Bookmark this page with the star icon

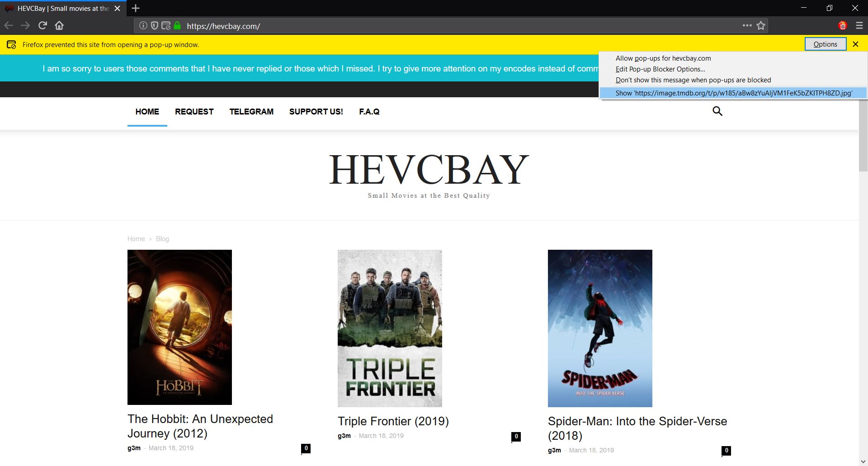coord(761,26)
